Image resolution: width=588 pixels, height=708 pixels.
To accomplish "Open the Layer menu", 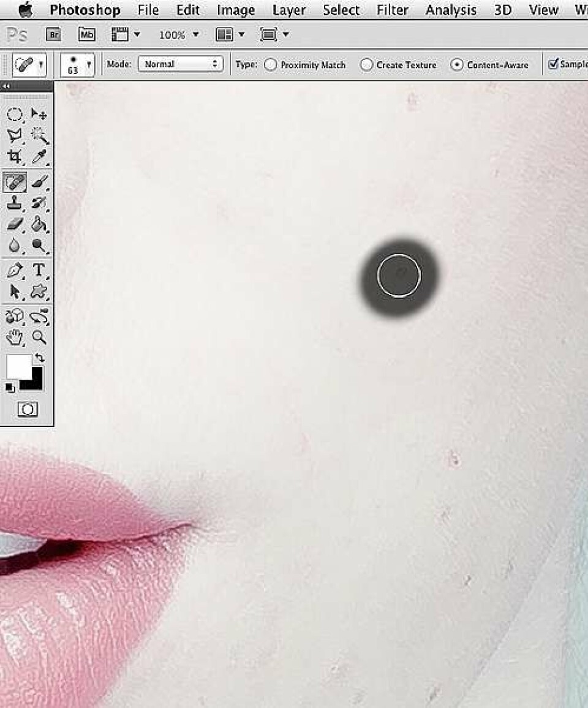I will [289, 10].
